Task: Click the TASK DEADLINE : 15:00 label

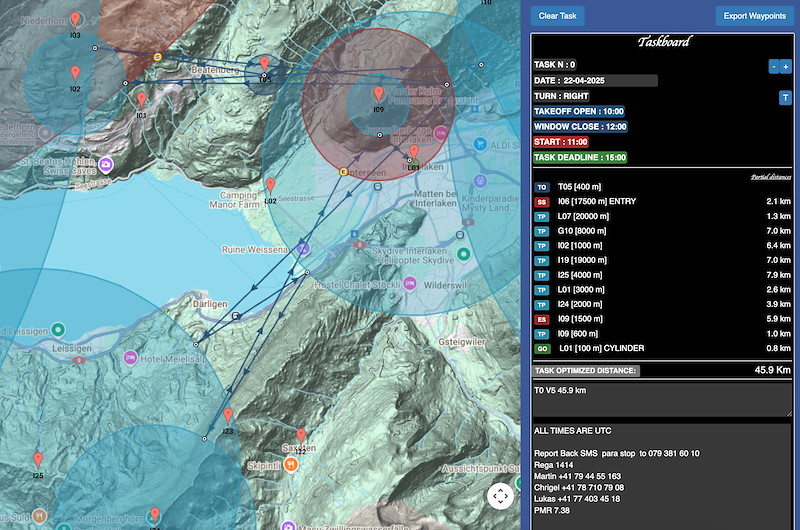Action: tap(580, 157)
